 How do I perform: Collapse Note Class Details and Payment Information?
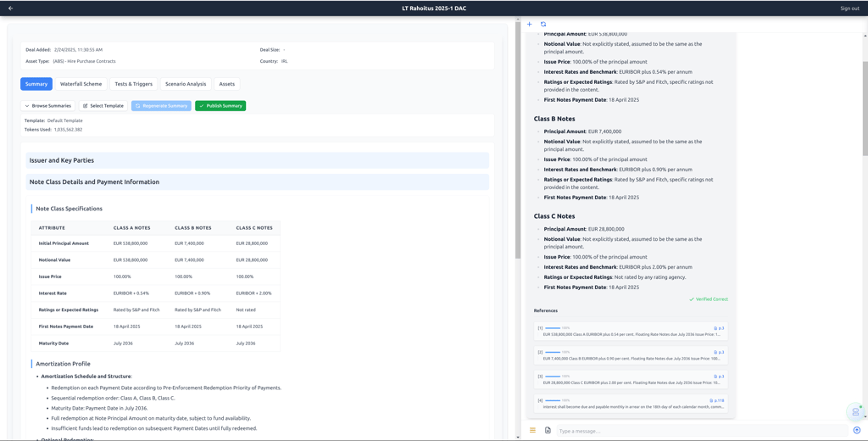point(258,182)
